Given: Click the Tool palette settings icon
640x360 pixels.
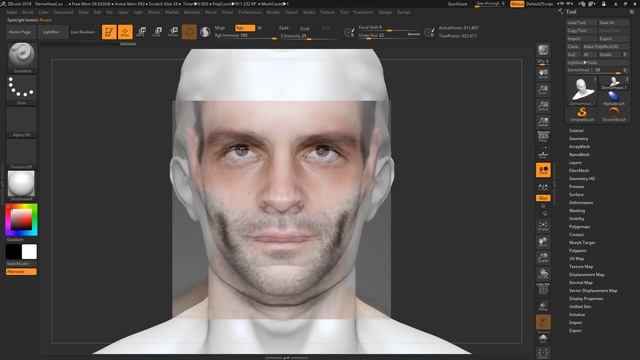Looking at the screenshot, I should pyautogui.click(x=632, y=12).
